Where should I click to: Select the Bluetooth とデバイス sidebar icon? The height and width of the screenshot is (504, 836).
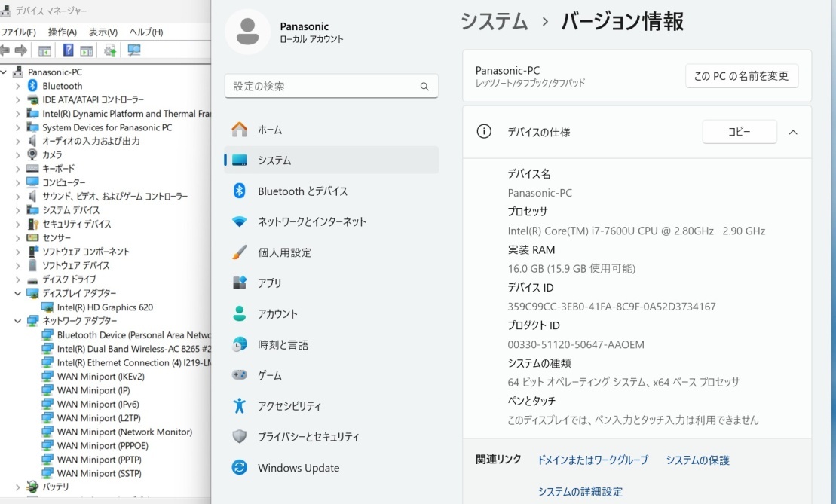[240, 191]
